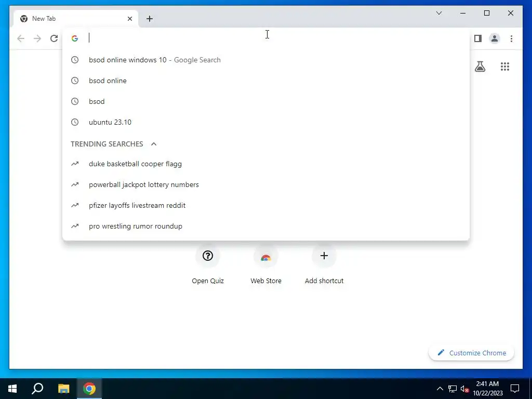The height and width of the screenshot is (399, 532).
Task: Click the Chrome icon in the taskbar
Action: point(89,389)
